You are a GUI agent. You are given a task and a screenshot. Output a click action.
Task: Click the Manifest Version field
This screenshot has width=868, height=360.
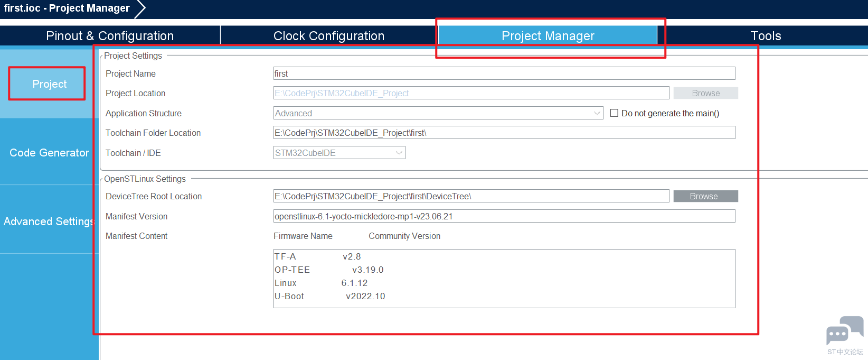[x=504, y=216]
